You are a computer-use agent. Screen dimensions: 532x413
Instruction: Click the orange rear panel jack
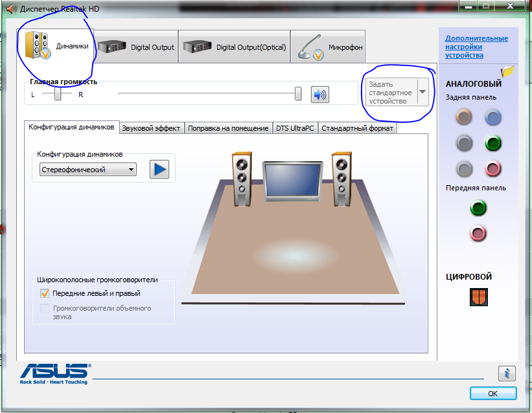click(464, 117)
